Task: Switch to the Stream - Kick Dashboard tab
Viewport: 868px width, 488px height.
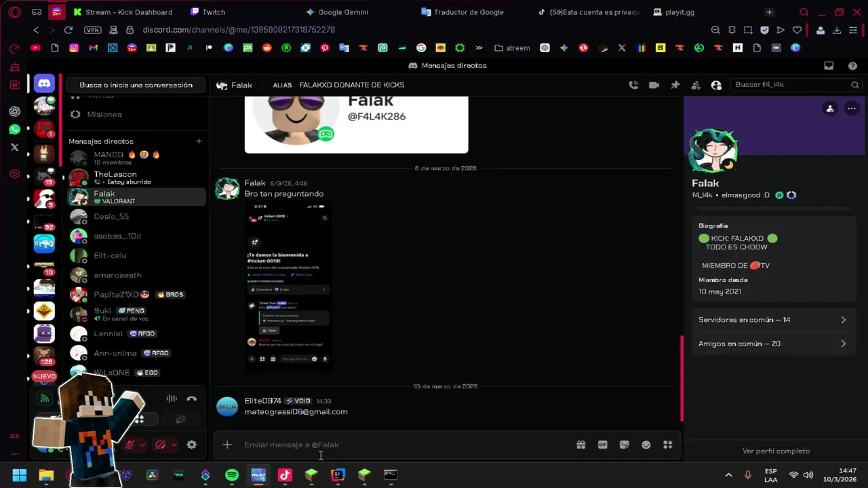Action: [123, 12]
